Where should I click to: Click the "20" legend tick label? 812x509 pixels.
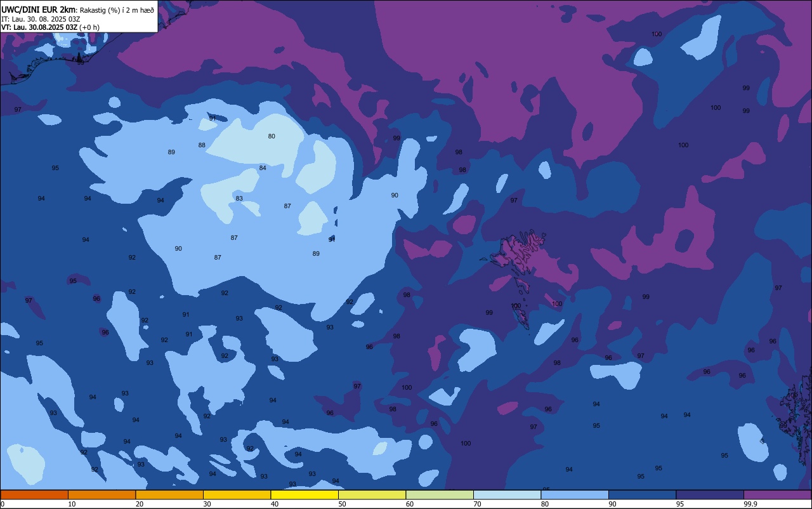point(139,504)
